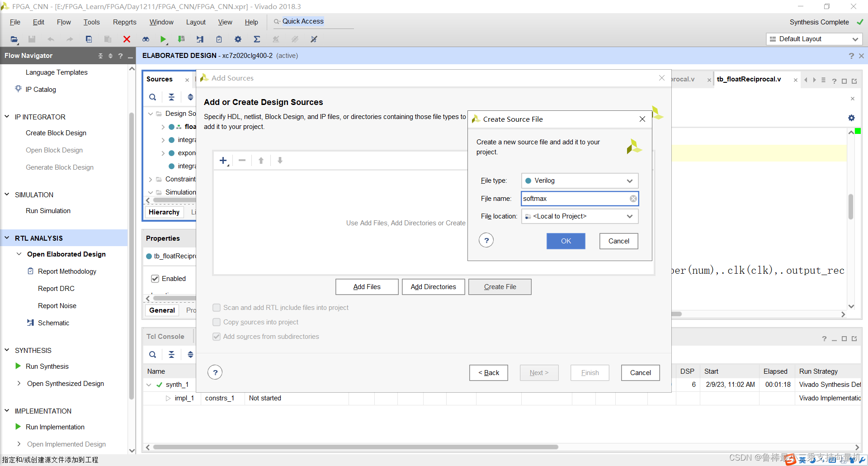This screenshot has height=466, width=868.
Task: Collapse the IP INTEGRATOR section
Action: [x=7, y=117]
